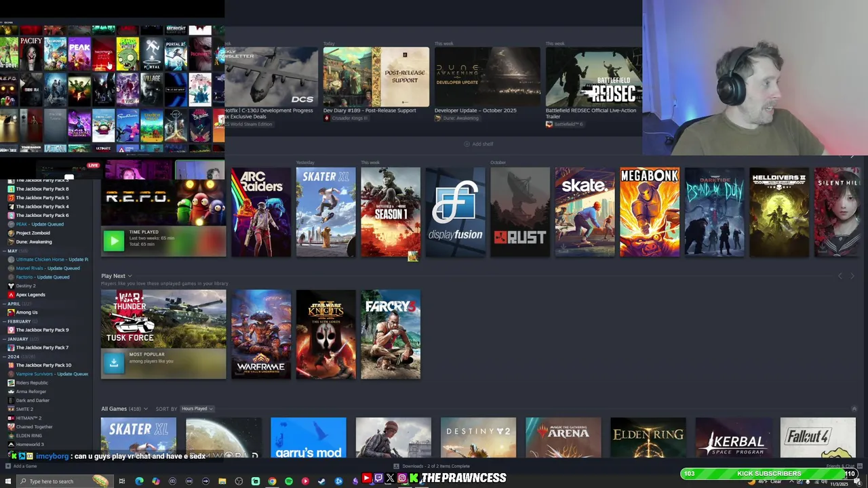Select the Battlefield Season 1 cover
The height and width of the screenshot is (488, 868).
point(391,212)
